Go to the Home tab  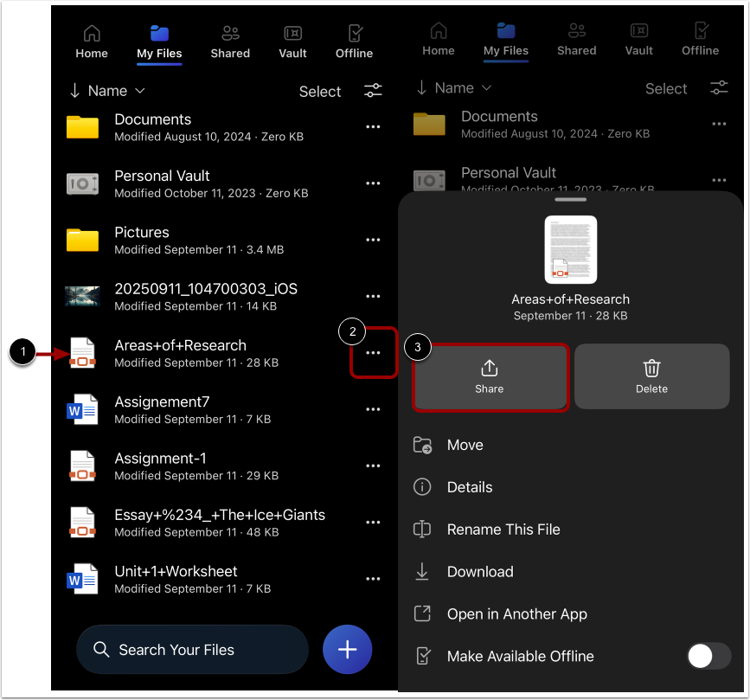pos(92,40)
